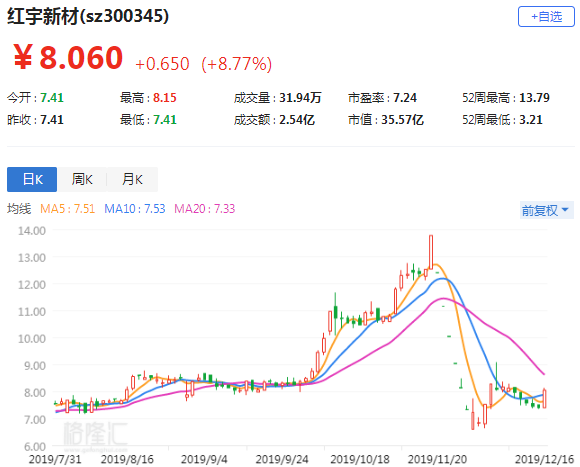Click the current price ¥8.060
The width and height of the screenshot is (580, 467).
tap(68, 58)
